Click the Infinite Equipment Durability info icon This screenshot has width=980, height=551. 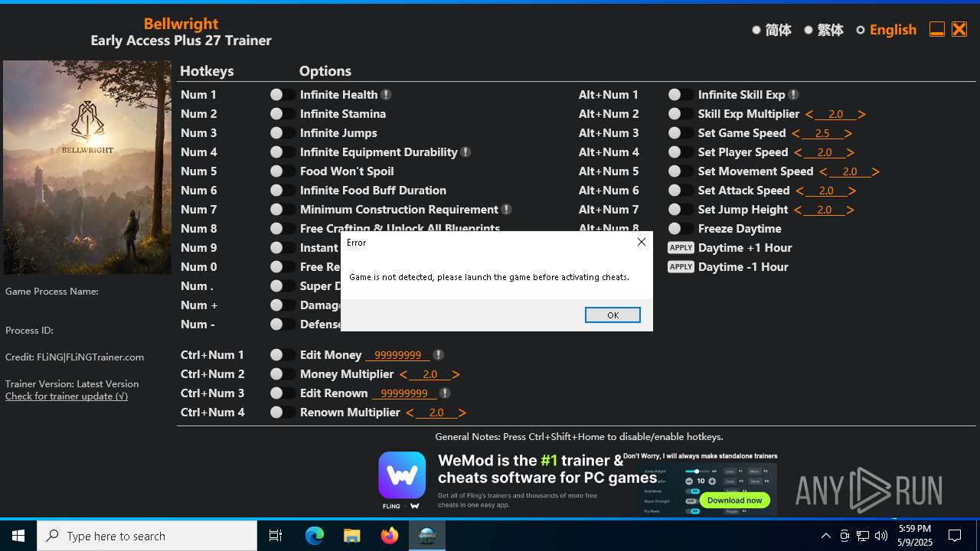click(x=465, y=152)
